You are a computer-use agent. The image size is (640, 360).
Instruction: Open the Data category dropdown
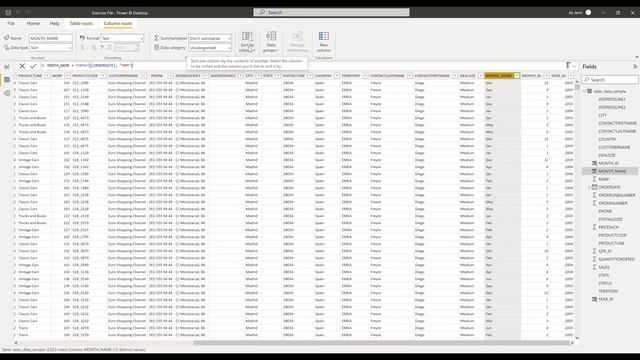(x=210, y=48)
